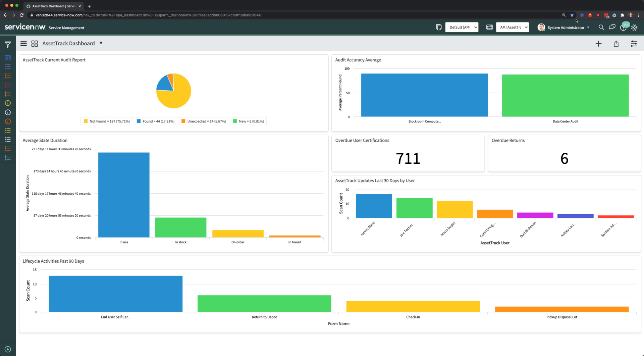Add a new widget with the plus icon

coord(599,44)
